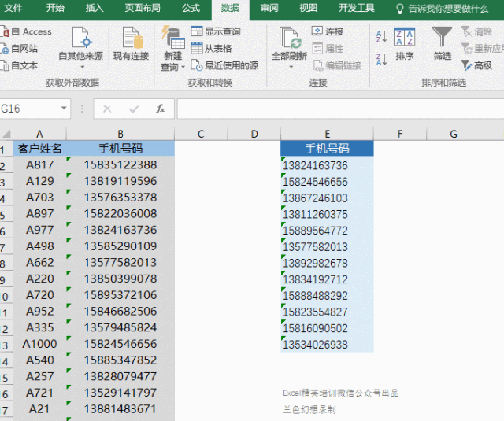
Task: Open the File (文件) tab
Action: [x=13, y=8]
